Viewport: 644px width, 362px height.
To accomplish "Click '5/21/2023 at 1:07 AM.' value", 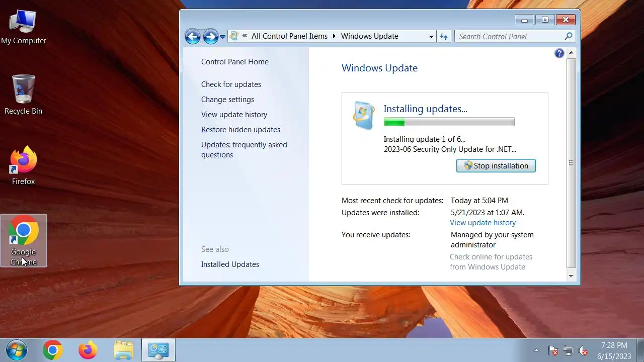I will (488, 213).
